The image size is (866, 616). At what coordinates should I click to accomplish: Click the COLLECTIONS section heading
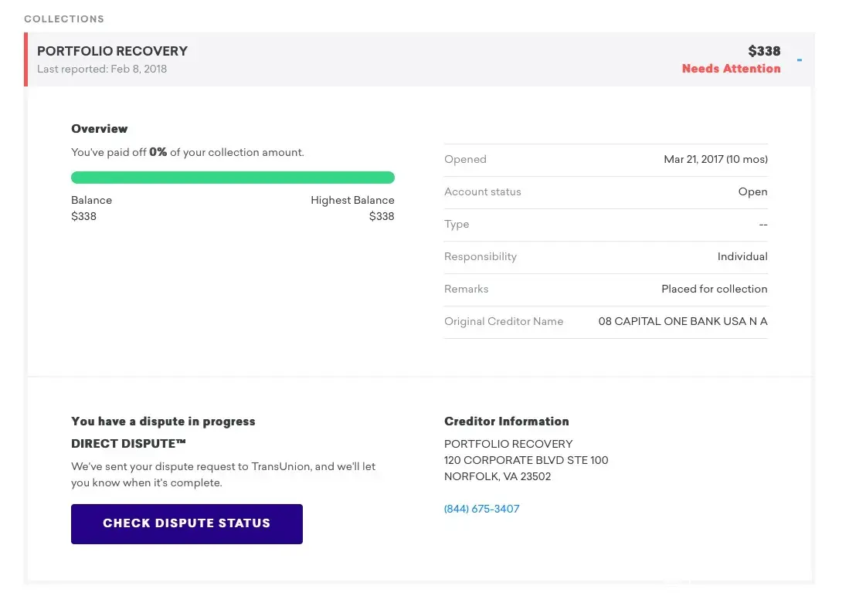[x=63, y=19]
